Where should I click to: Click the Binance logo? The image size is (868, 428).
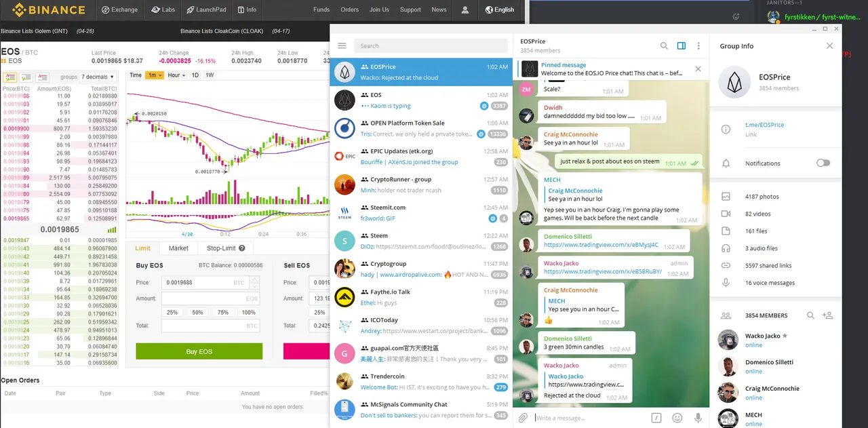coord(47,10)
